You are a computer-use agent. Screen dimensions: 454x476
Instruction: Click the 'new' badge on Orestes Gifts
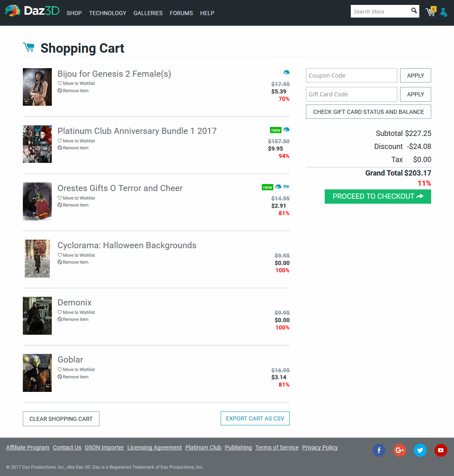268,187
